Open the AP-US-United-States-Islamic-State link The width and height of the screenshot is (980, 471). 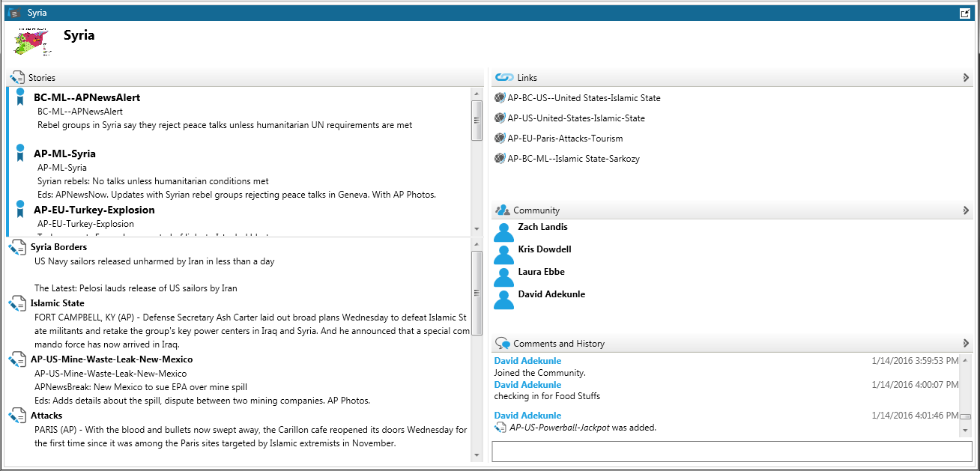[x=576, y=118]
